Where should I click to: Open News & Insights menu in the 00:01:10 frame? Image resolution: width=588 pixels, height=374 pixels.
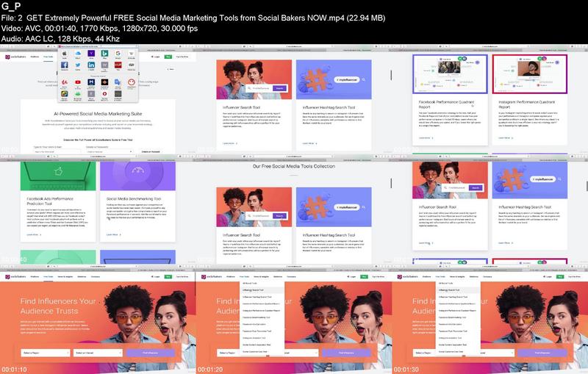pos(65,276)
